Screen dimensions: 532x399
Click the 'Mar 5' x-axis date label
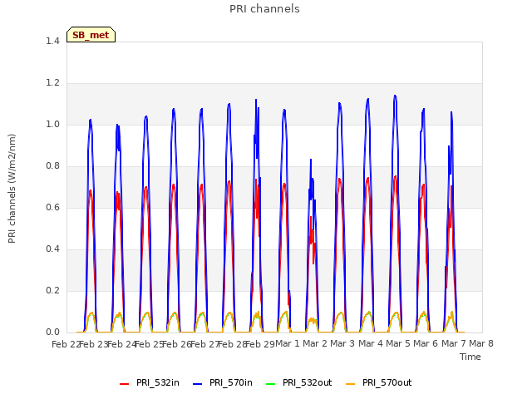pos(398,343)
